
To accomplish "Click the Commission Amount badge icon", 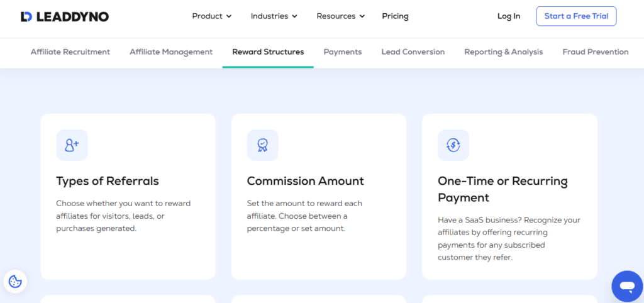I will point(262,145).
